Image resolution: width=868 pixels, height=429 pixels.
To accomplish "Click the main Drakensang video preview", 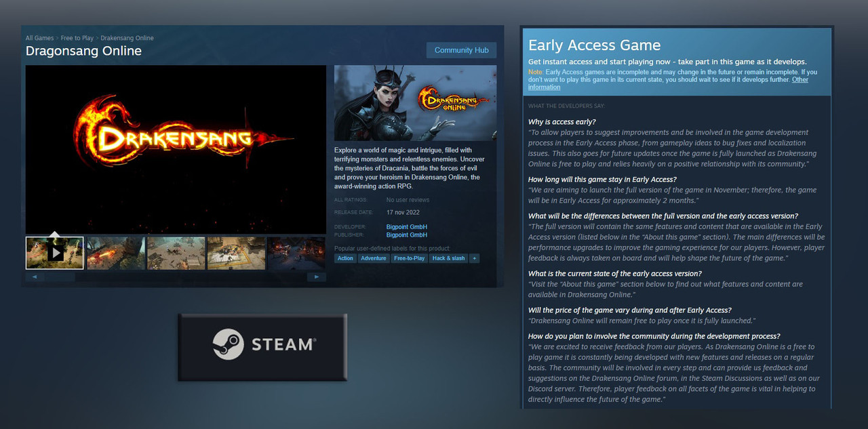I will pos(176,149).
